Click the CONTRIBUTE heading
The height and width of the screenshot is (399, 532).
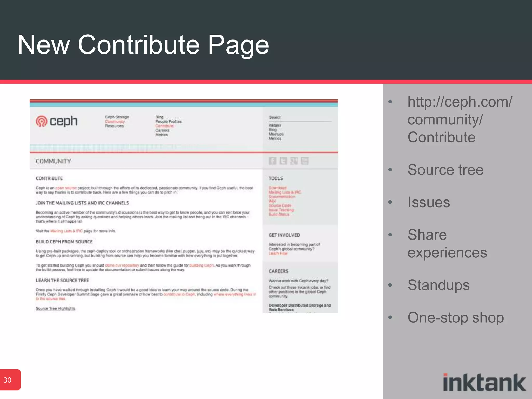point(49,178)
